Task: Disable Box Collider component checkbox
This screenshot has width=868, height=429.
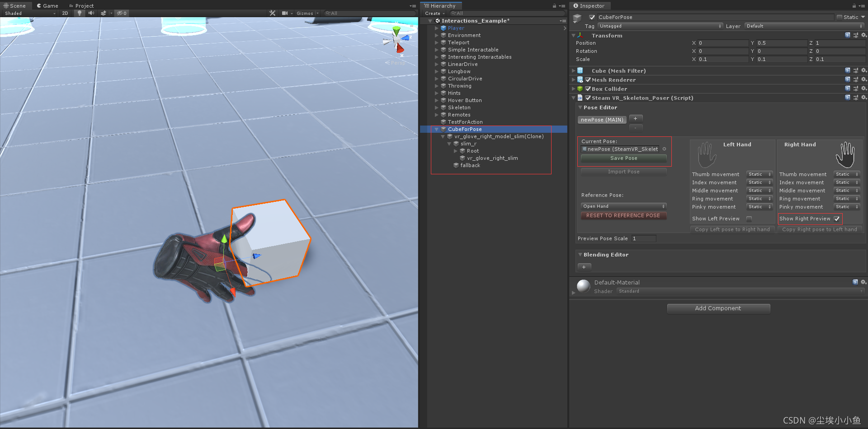Action: point(588,89)
